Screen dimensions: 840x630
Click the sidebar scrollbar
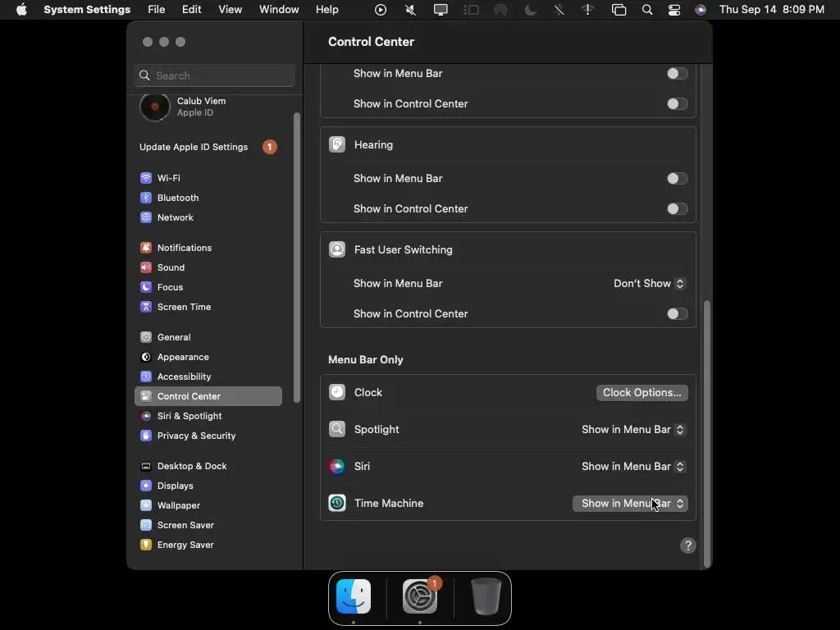pos(297,257)
